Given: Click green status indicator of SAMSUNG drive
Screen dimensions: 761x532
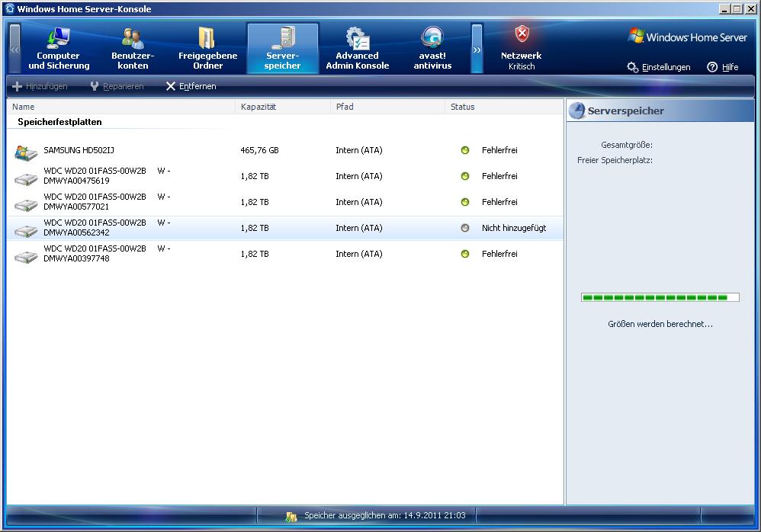Looking at the screenshot, I should pos(465,150).
